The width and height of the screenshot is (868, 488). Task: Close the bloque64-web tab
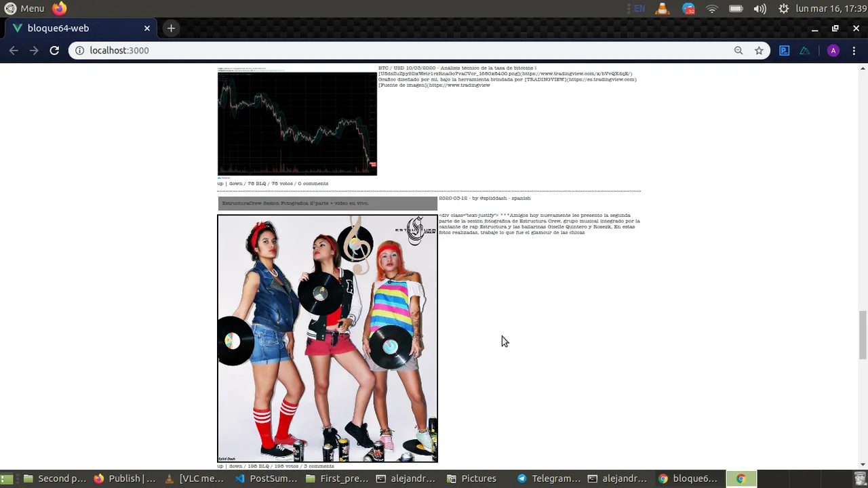coord(146,28)
